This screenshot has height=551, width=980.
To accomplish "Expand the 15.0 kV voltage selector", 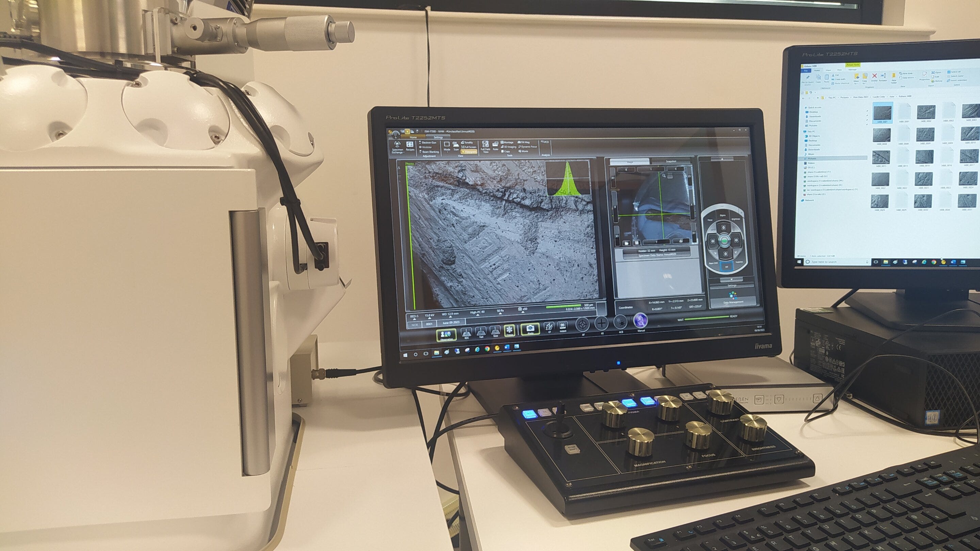I will click(x=429, y=316).
